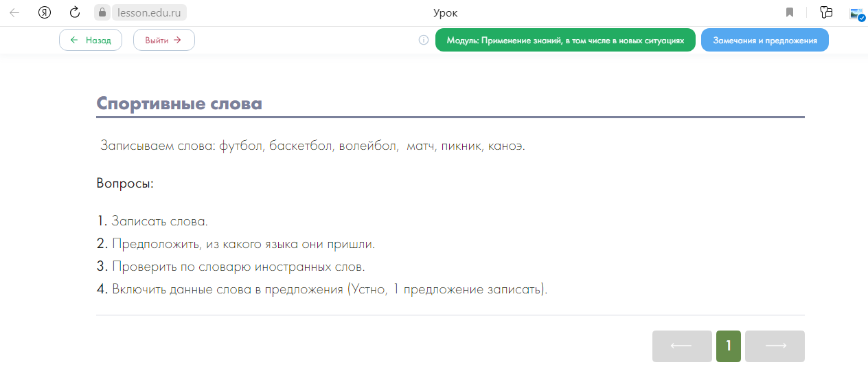The image size is (868, 391).
Task: Click the page title Урок
Action: coord(445,12)
